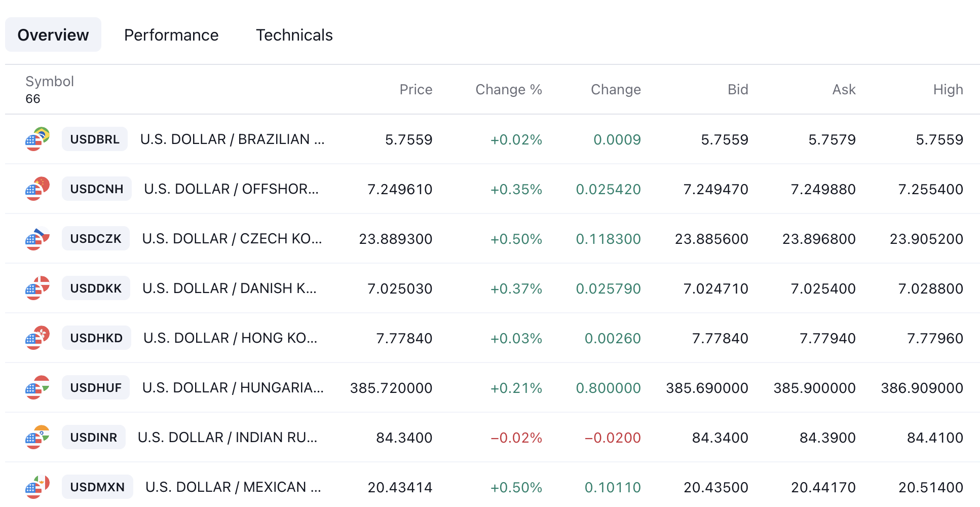This screenshot has width=980, height=507.
Task: Sort by the Change % column header
Action: (x=509, y=89)
